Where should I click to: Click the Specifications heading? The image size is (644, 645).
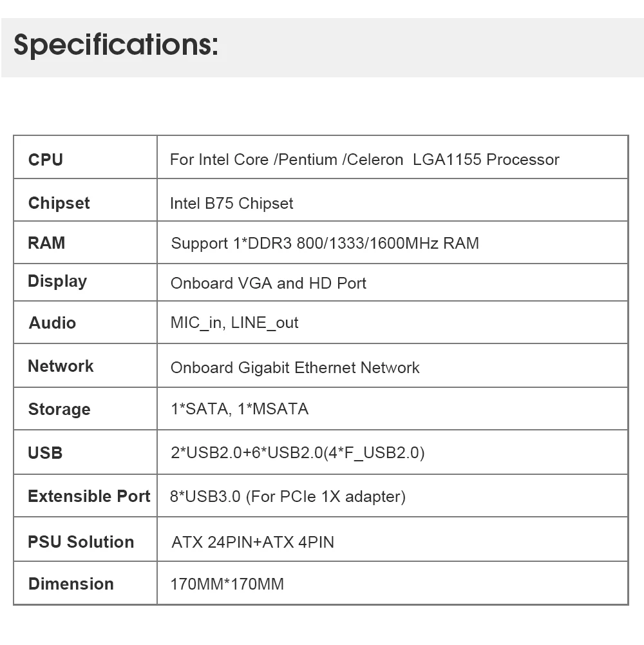(116, 46)
